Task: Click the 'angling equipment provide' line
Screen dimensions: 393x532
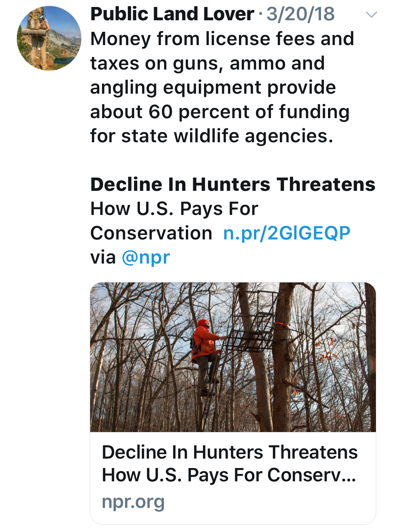Action: click(x=213, y=87)
